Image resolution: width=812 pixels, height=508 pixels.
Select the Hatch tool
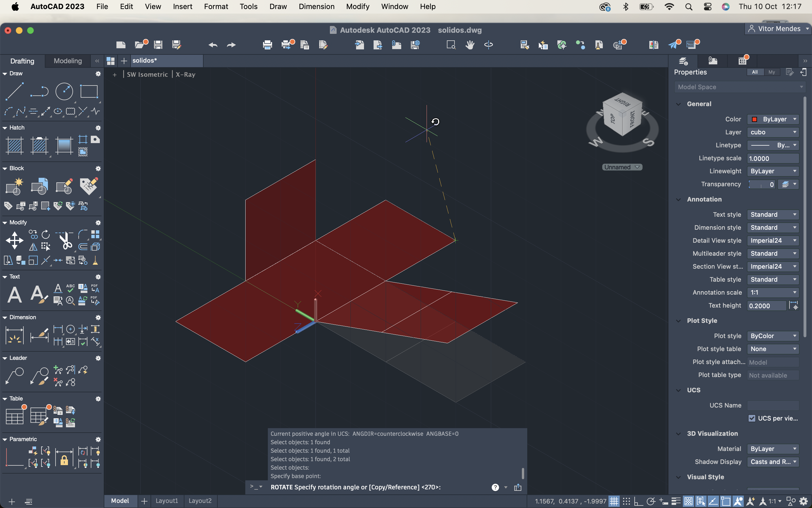pyautogui.click(x=14, y=145)
